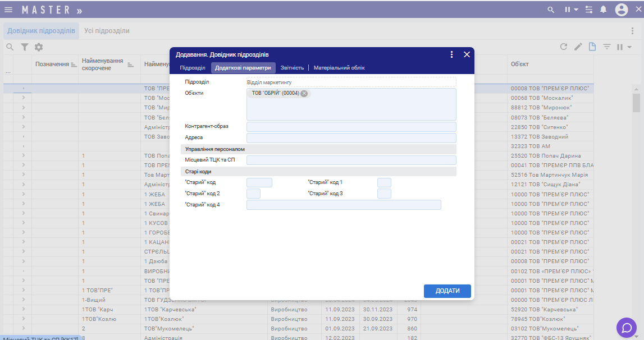The width and height of the screenshot is (644, 340).
Task: Focus the Місцевий ТЦК та СП field
Action: click(351, 160)
